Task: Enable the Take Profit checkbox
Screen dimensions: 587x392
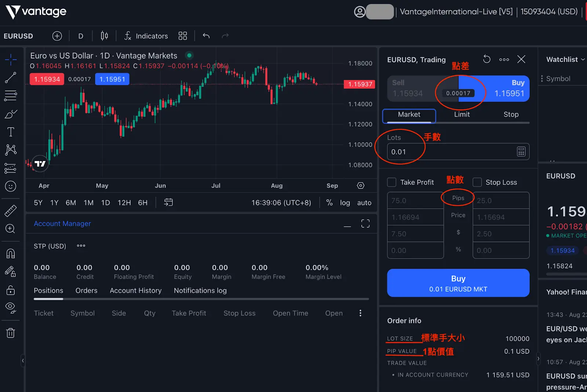Action: coord(392,182)
